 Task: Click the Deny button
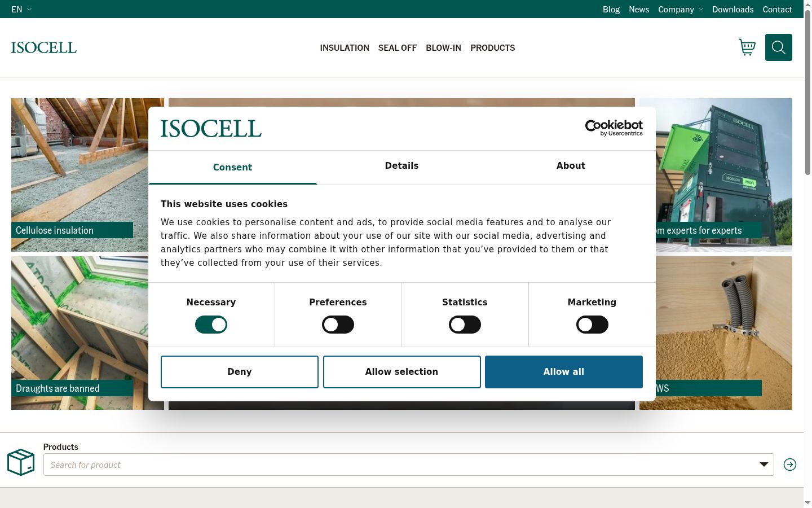[x=240, y=372]
